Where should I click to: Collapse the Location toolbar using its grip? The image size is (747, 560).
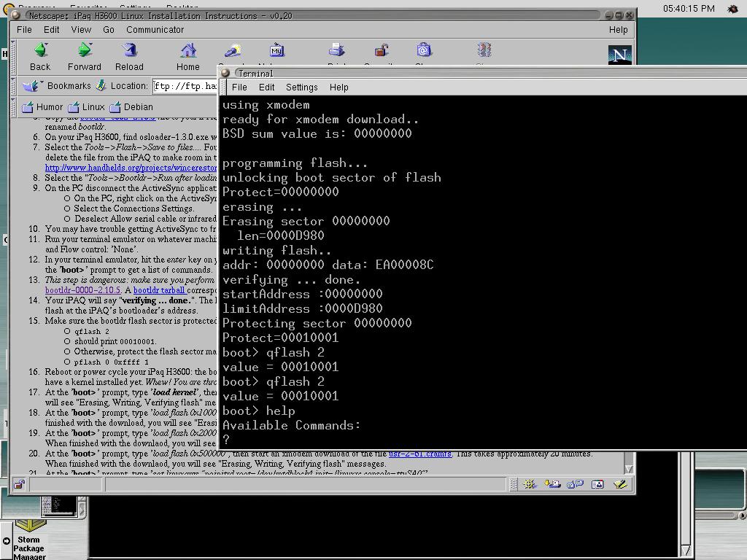(13, 86)
